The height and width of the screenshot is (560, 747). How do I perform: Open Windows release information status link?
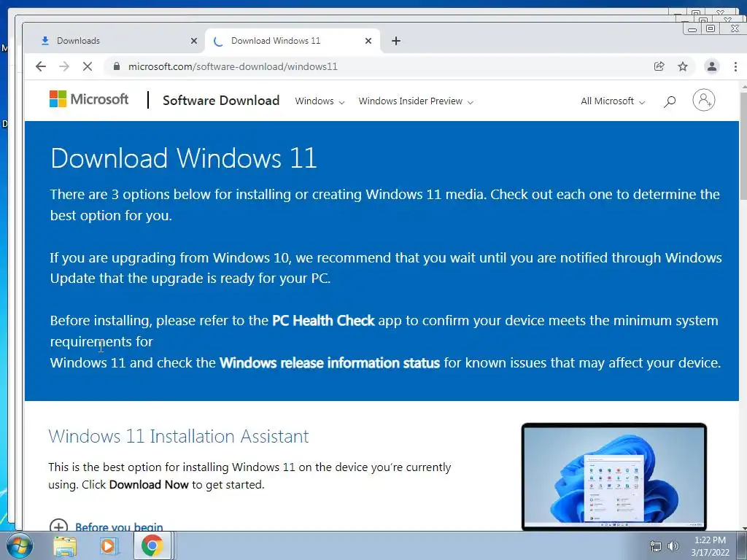[x=329, y=363]
